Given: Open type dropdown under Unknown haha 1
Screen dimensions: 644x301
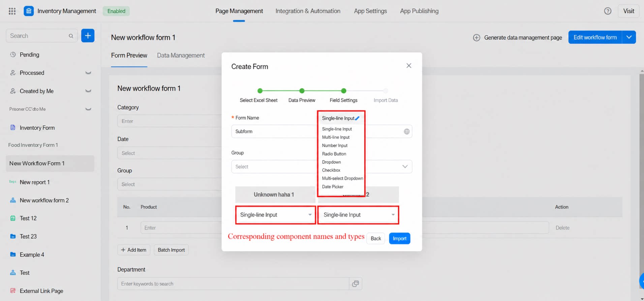Looking at the screenshot, I should 275,215.
